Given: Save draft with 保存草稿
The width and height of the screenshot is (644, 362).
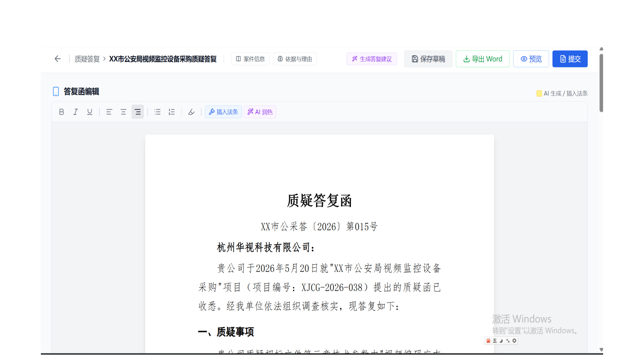Looking at the screenshot, I should pyautogui.click(x=428, y=59).
